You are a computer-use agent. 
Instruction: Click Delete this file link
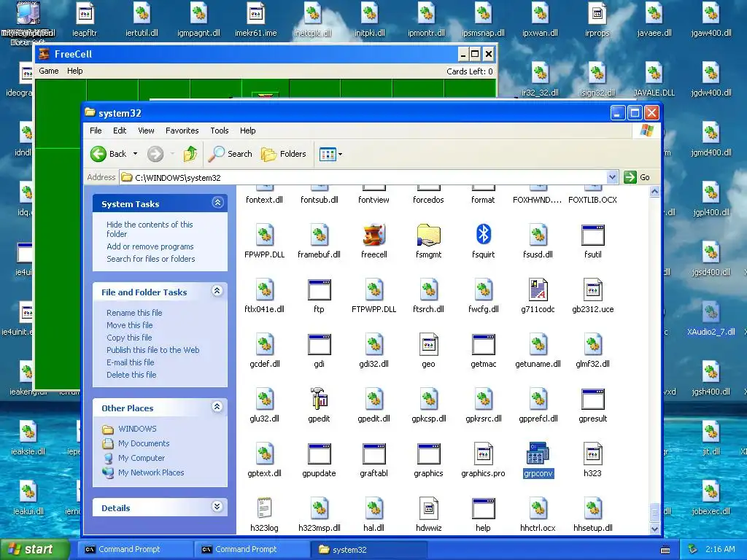(131, 375)
